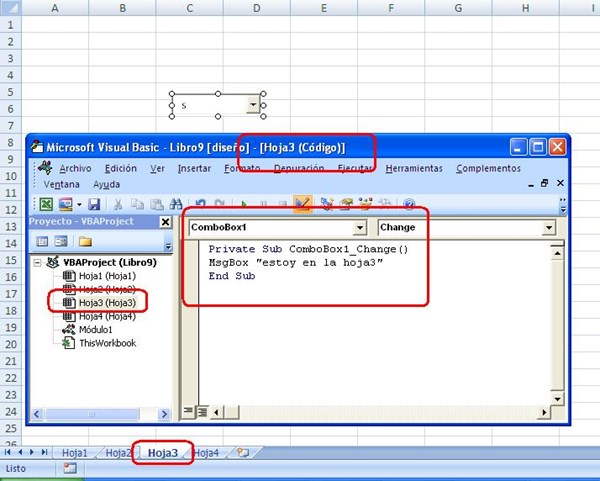Image resolution: width=600 pixels, height=481 pixels.
Task: Click the Insert UserForm toolbar icon
Action: click(65, 204)
